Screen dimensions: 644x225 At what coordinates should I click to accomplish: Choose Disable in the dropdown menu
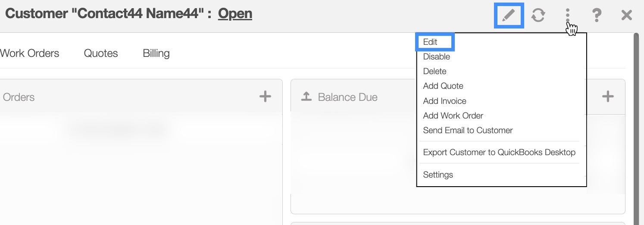(x=436, y=56)
